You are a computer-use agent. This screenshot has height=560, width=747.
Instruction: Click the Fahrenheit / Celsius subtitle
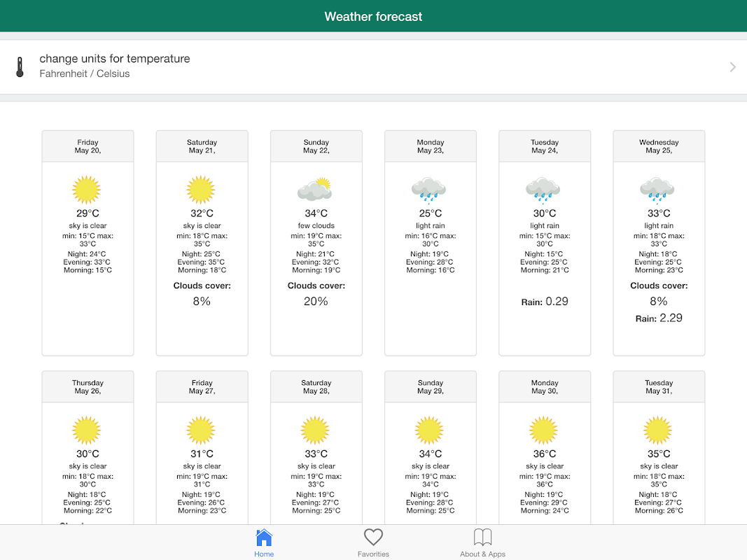point(84,73)
